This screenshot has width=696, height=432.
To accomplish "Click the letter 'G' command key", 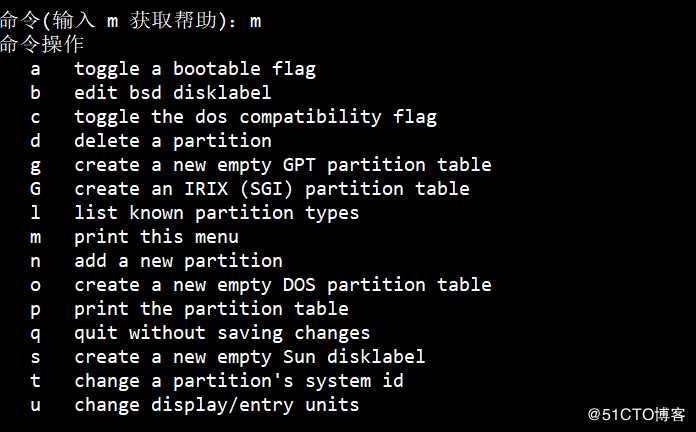I will tap(36, 189).
